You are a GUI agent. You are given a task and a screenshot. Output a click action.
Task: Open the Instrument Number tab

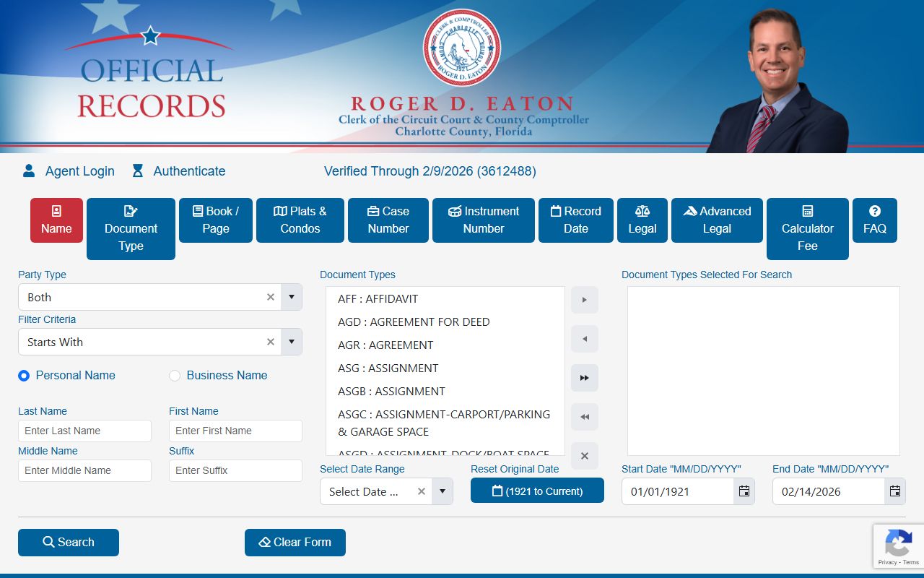pyautogui.click(x=484, y=220)
